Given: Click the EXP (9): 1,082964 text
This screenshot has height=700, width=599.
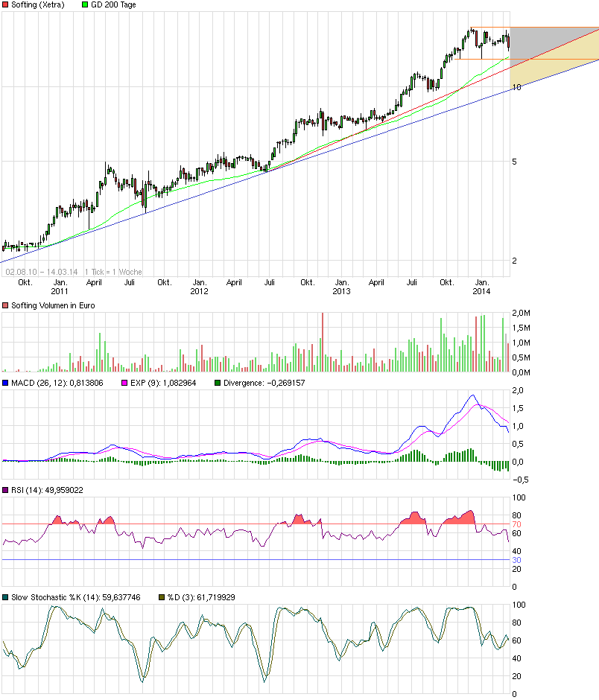Looking at the screenshot, I should [x=163, y=383].
